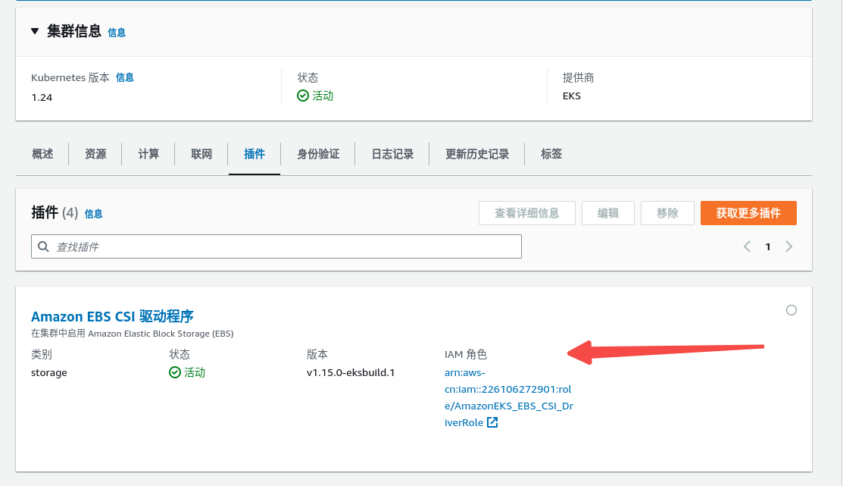
Task: Collapse the 集群信息 section triangle
Action: [35, 31]
